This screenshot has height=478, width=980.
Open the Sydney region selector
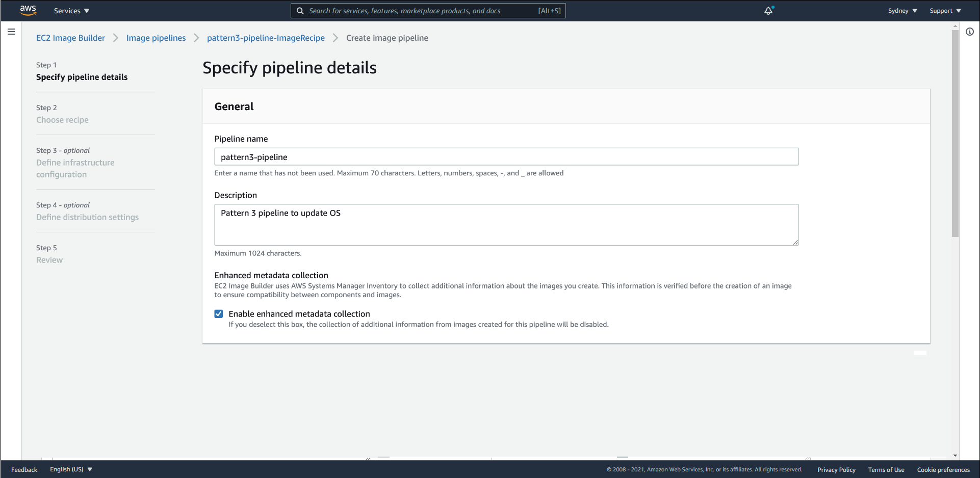pyautogui.click(x=901, y=10)
